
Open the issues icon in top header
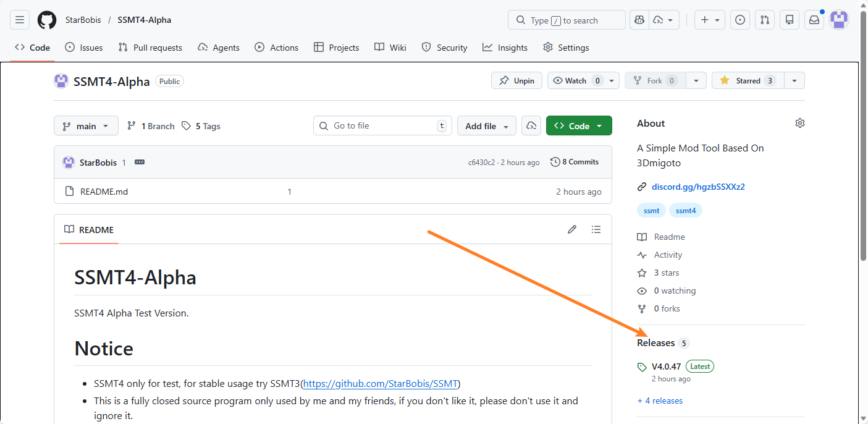tap(740, 20)
